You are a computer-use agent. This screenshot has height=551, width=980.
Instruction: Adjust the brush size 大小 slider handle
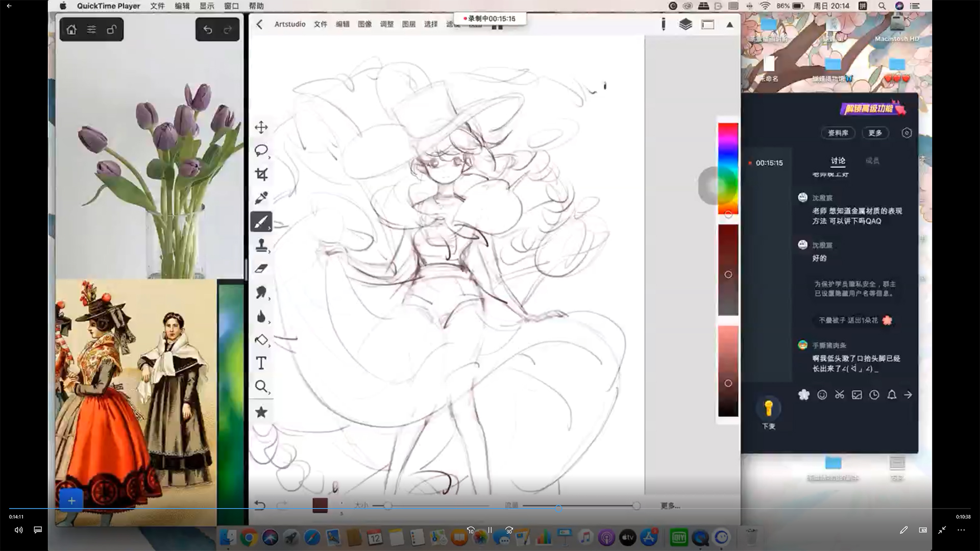[x=388, y=506]
